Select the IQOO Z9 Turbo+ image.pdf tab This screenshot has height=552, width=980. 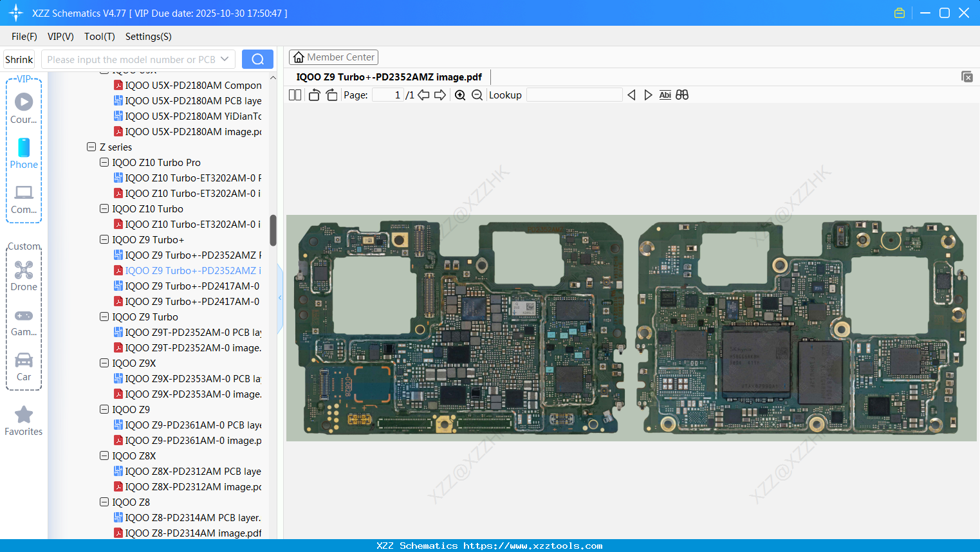[x=389, y=77]
